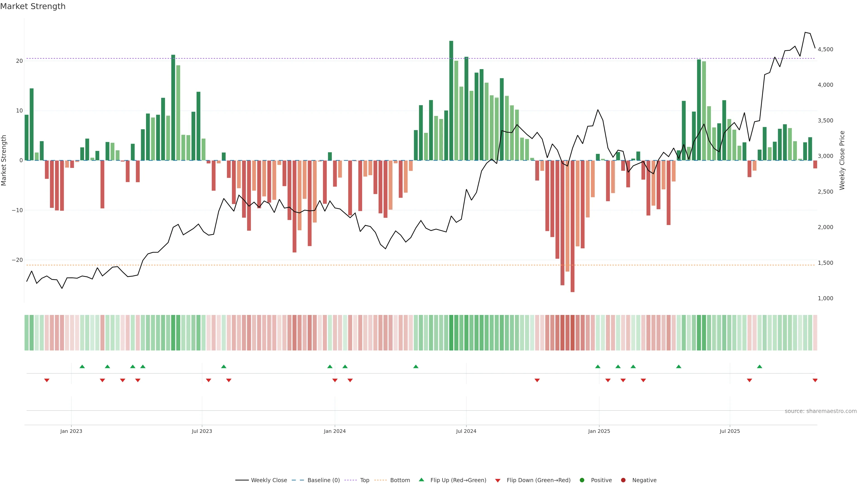Screen dimensions: 868x488
Task: Click the Positive green circle legend icon
Action: pos(582,480)
